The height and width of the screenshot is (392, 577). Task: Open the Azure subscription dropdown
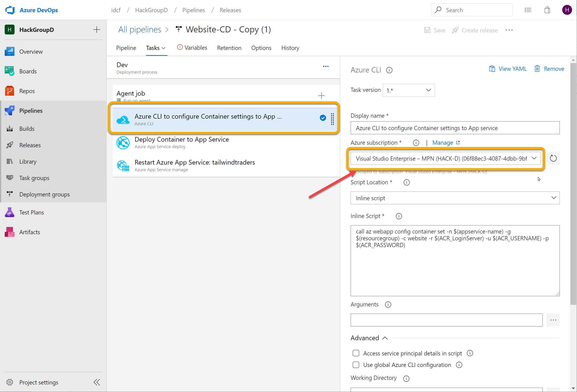(x=445, y=158)
